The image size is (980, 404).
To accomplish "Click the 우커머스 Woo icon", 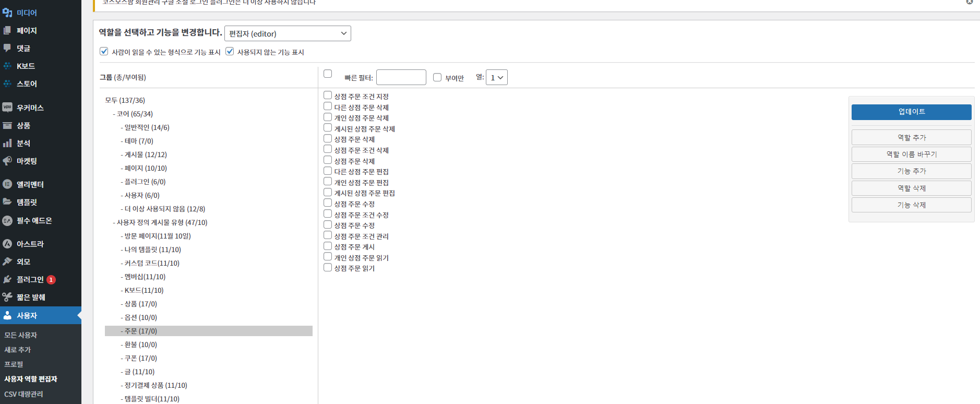I will (x=7, y=108).
